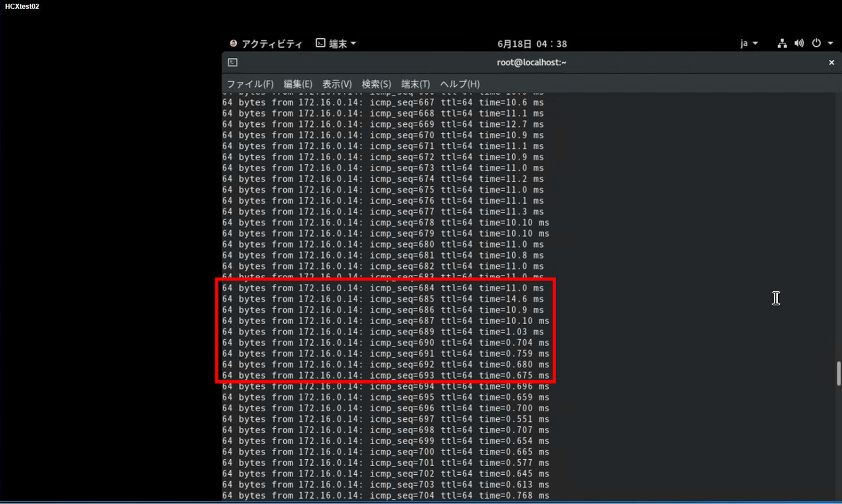Expand the 端末 app menu in top bar
842x504 pixels.
coord(336,44)
